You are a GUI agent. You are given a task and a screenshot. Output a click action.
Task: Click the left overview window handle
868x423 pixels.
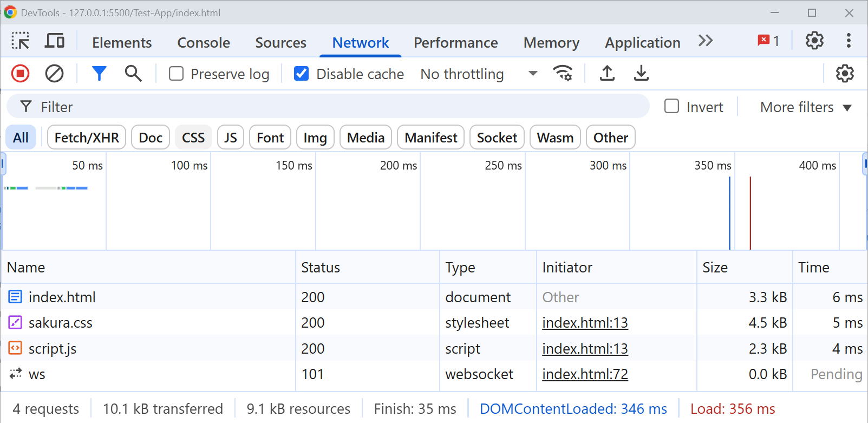(x=3, y=164)
